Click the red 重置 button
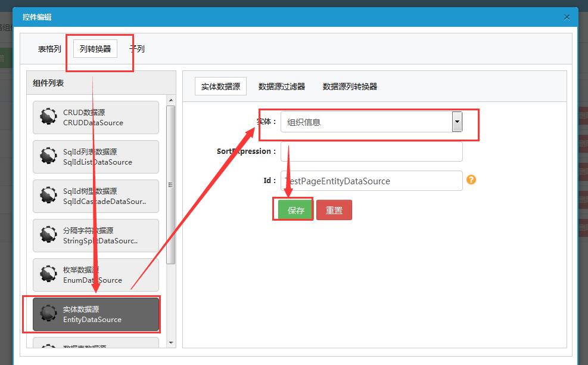 click(x=334, y=210)
